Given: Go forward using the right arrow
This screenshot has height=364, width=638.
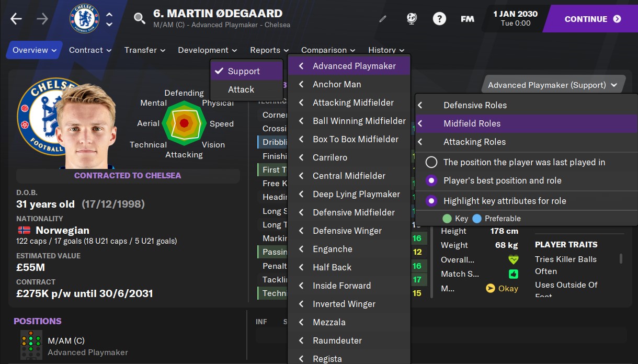Looking at the screenshot, I should 41,18.
